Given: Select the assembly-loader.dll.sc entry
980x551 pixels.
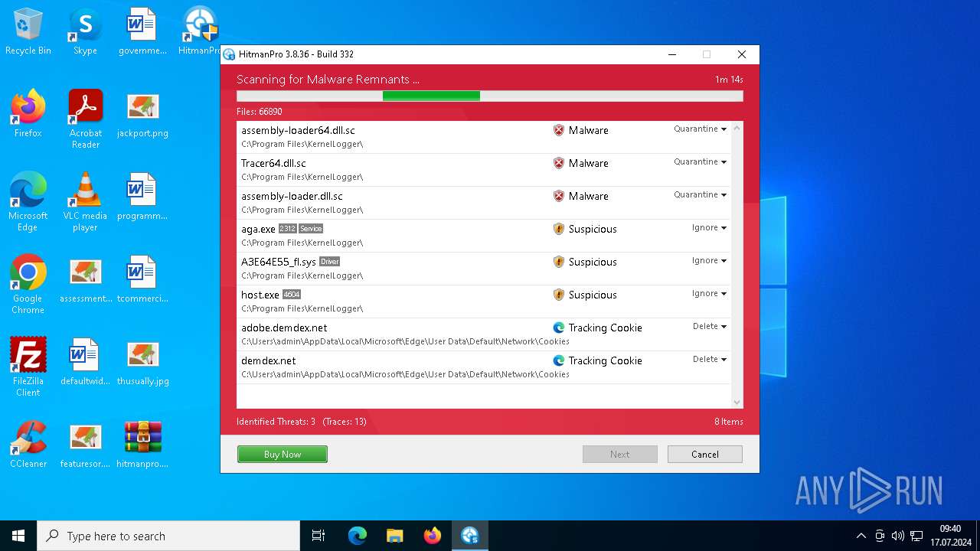Looking at the screenshot, I should point(484,203).
